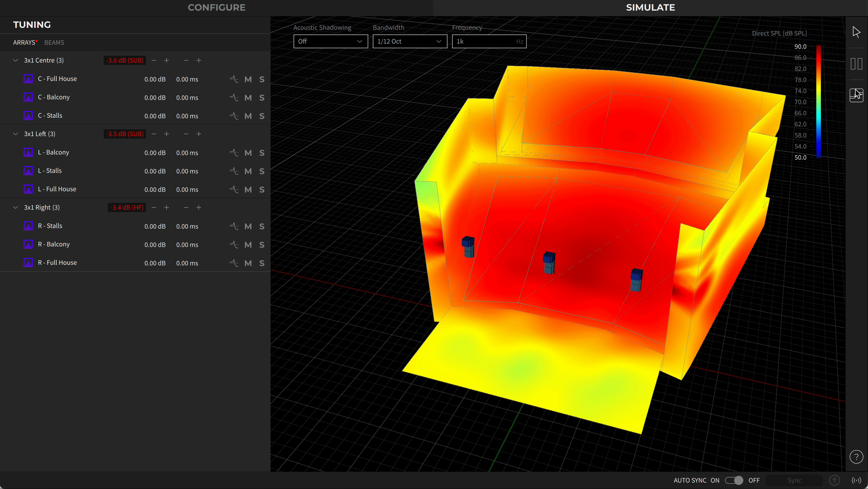Switch to the SIMULATE tab
Screen dimensions: 868x489
[650, 7]
